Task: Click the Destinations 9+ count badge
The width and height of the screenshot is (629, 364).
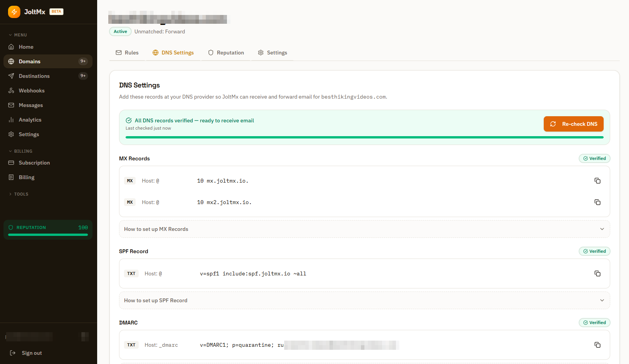Action: (x=83, y=76)
